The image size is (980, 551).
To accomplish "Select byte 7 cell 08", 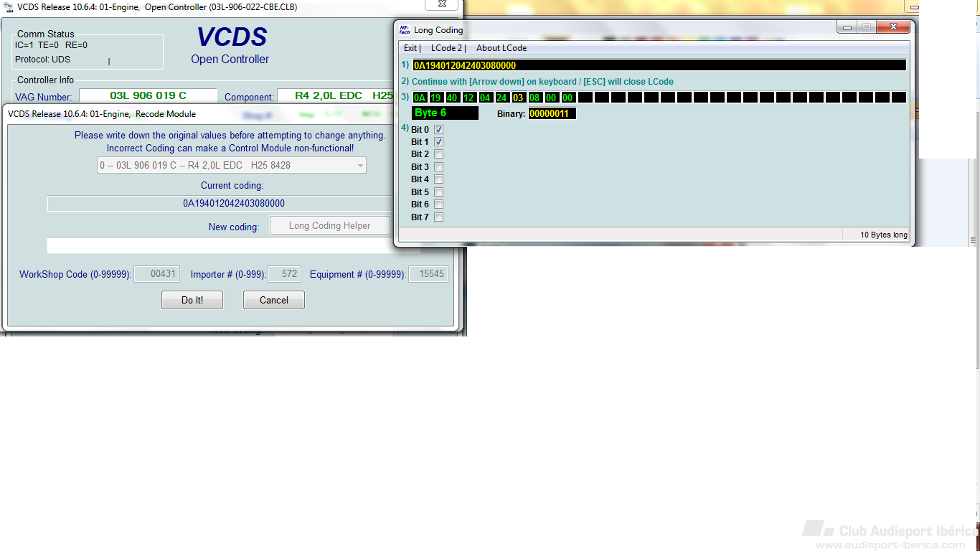I will click(x=535, y=98).
